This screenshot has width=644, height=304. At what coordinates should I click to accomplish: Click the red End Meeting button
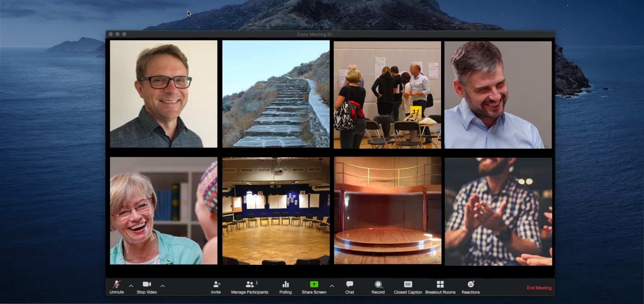(x=539, y=288)
